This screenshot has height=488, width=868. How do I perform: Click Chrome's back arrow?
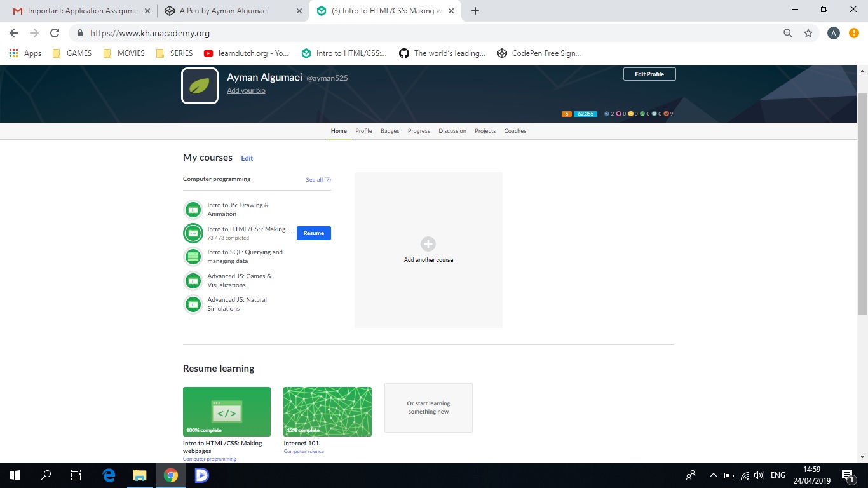14,33
